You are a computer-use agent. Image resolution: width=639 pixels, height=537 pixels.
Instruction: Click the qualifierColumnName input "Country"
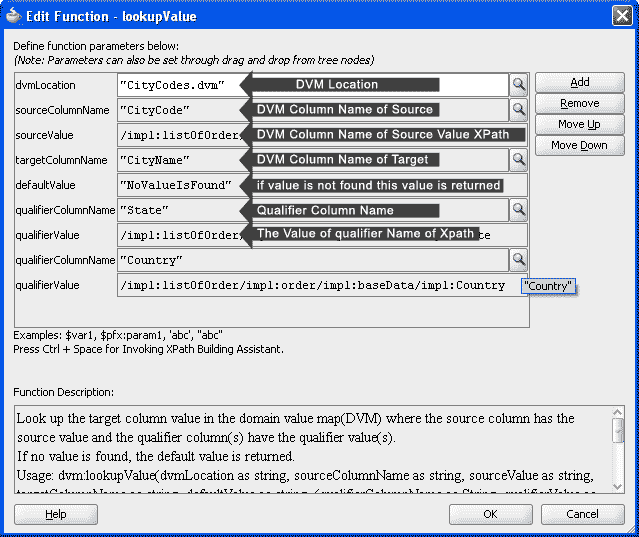(313, 260)
